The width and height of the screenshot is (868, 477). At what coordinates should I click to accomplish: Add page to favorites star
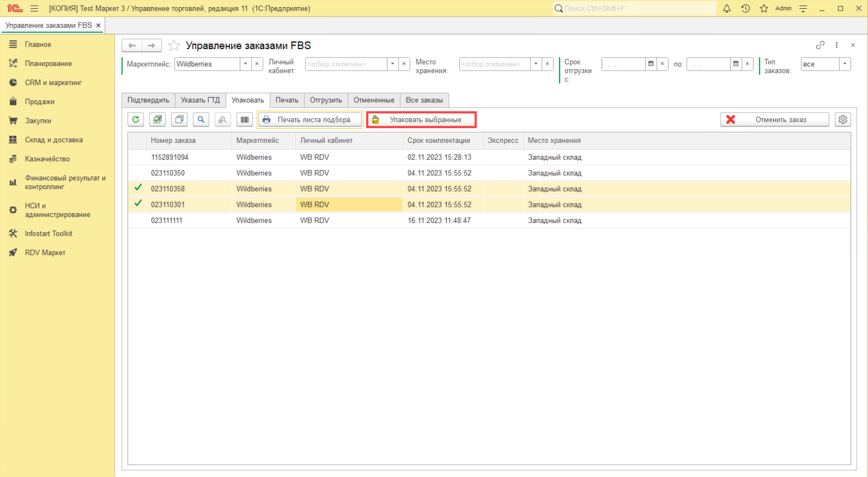point(174,46)
